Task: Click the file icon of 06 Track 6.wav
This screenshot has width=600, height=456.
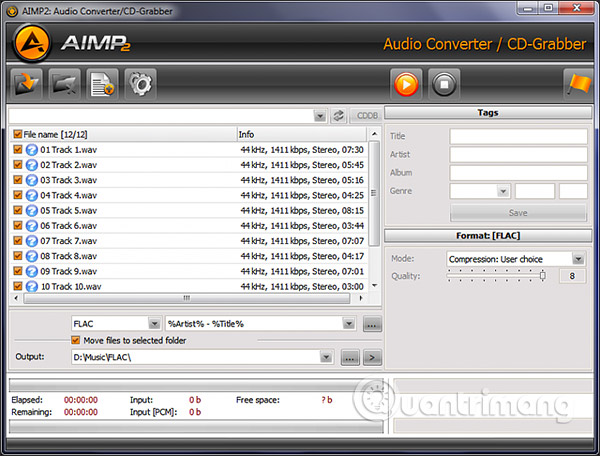Action: (32, 226)
